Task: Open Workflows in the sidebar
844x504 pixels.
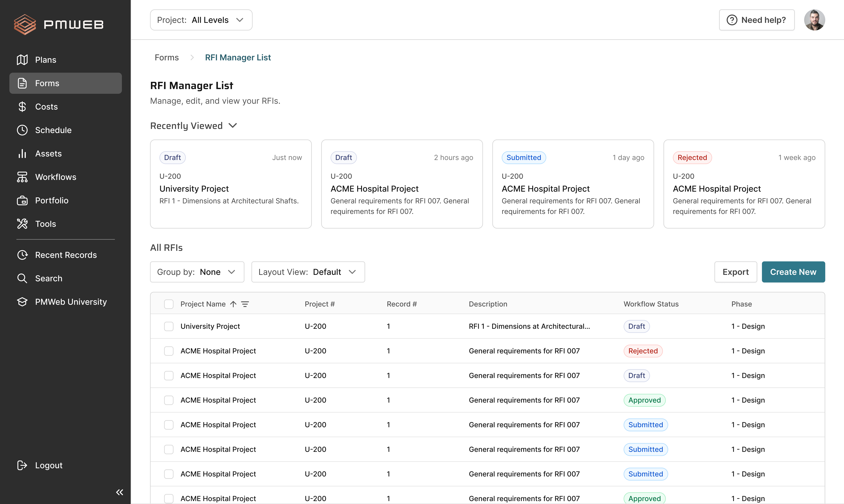Action: coord(65,177)
